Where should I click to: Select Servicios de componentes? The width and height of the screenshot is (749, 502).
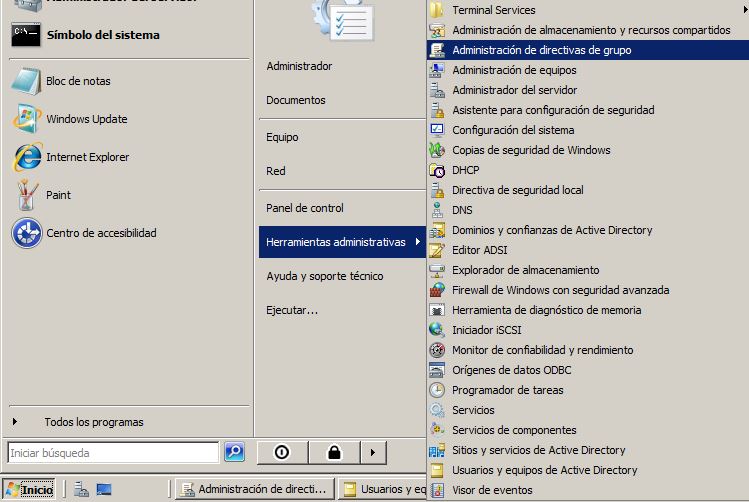pos(588,430)
